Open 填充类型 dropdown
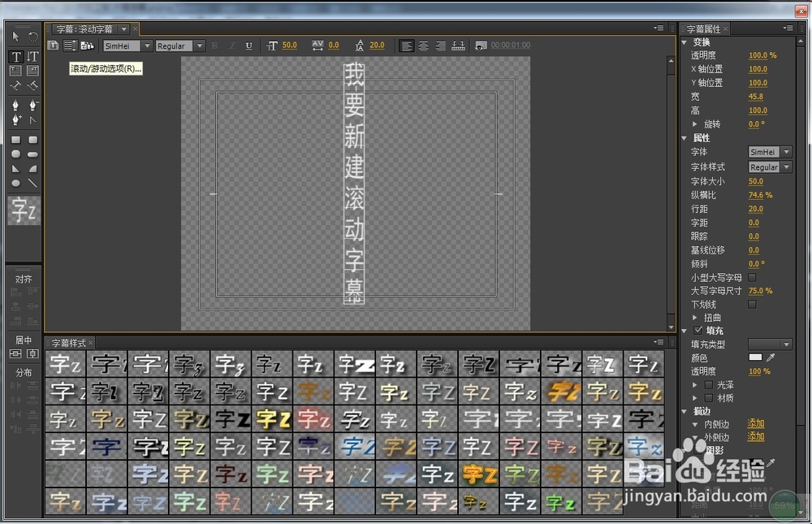 tap(770, 344)
